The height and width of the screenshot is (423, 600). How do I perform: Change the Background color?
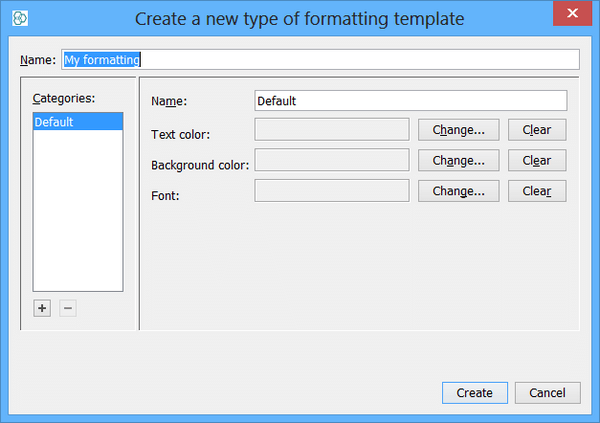coord(458,161)
